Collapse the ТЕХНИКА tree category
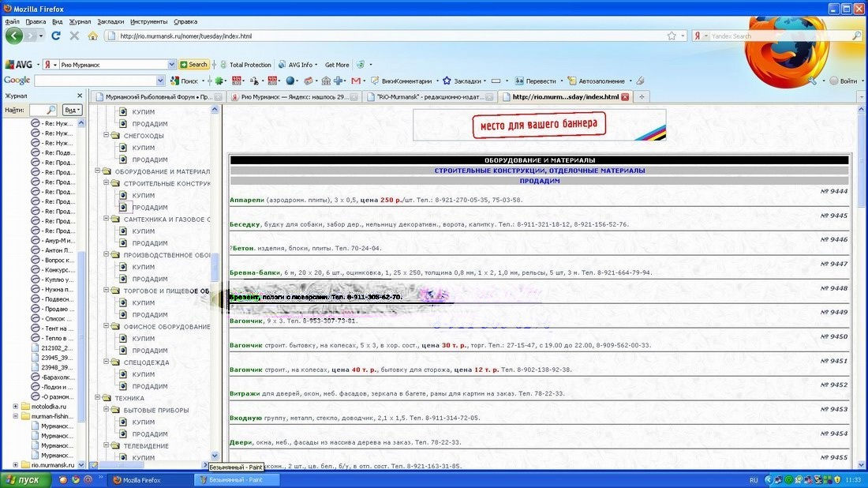 point(97,399)
